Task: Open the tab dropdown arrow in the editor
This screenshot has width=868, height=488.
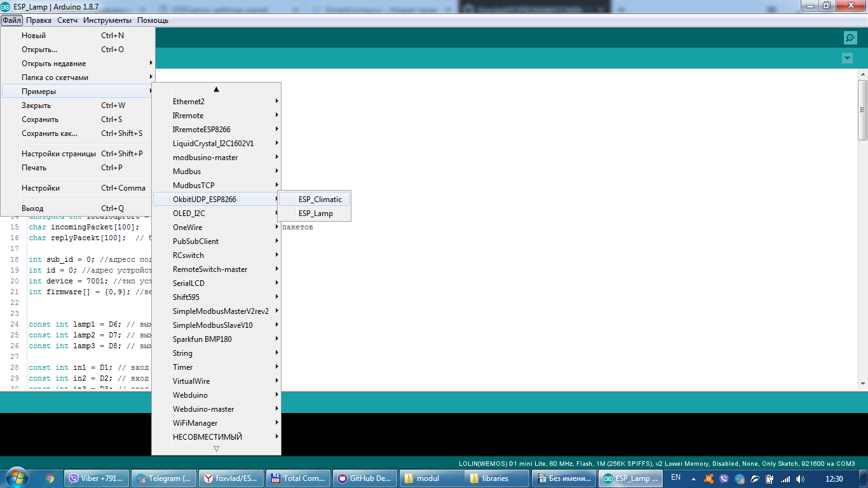Action: click(x=846, y=58)
